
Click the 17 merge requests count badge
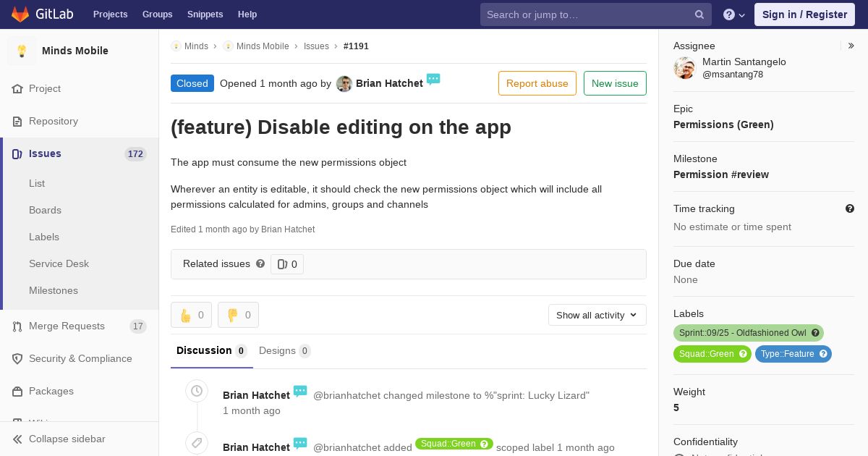coord(137,326)
